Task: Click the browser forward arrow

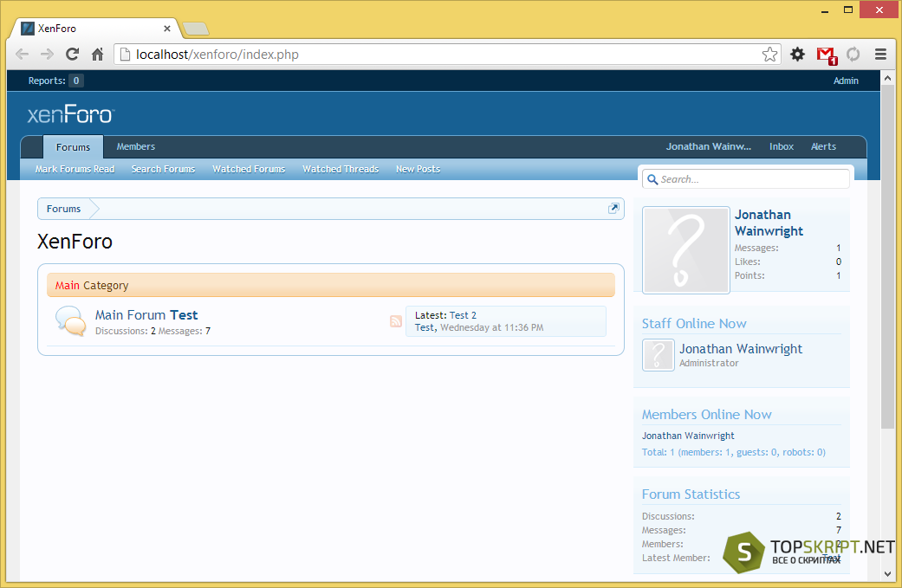Action: (47, 54)
